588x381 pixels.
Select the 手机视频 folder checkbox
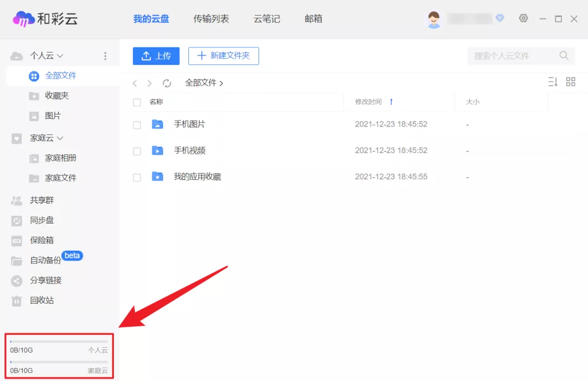[137, 150]
